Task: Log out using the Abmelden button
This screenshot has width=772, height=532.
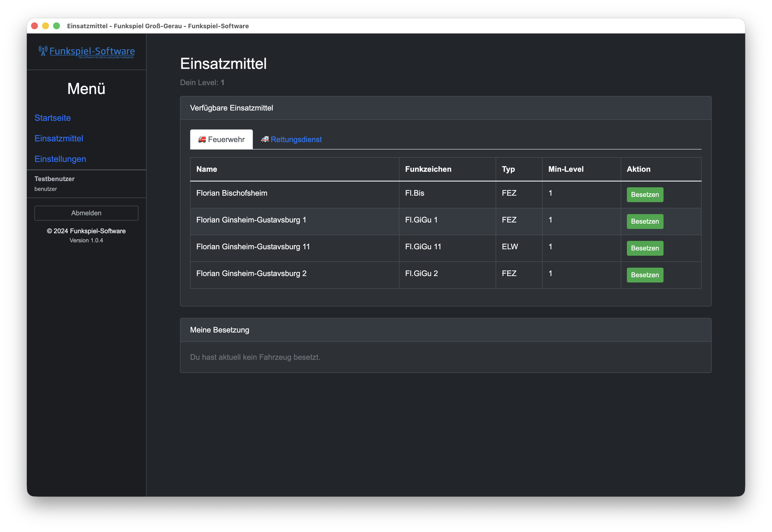Action: click(86, 213)
